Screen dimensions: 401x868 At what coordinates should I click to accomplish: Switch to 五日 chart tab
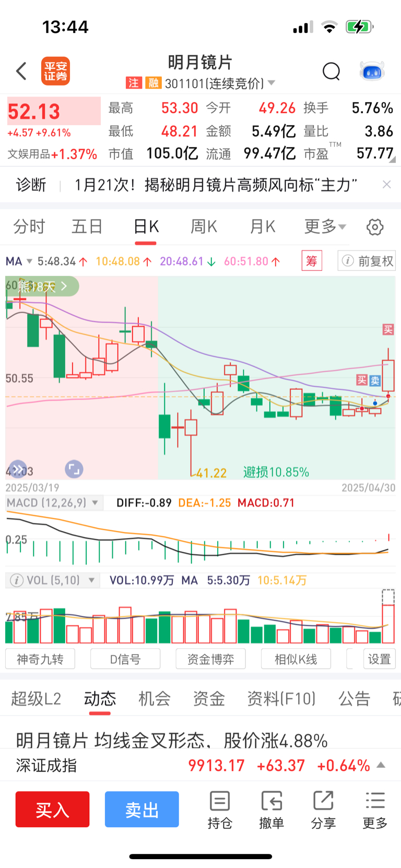[87, 227]
